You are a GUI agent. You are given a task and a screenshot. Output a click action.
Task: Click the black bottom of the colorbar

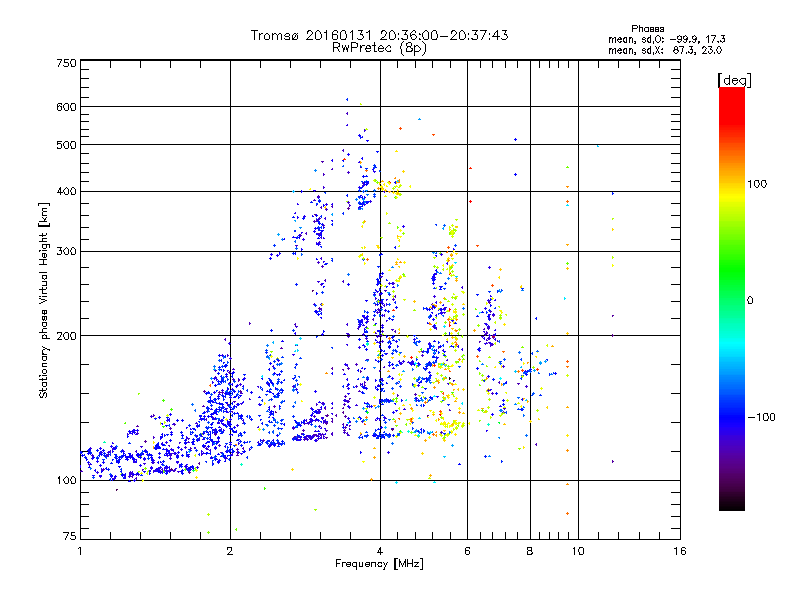tap(732, 503)
